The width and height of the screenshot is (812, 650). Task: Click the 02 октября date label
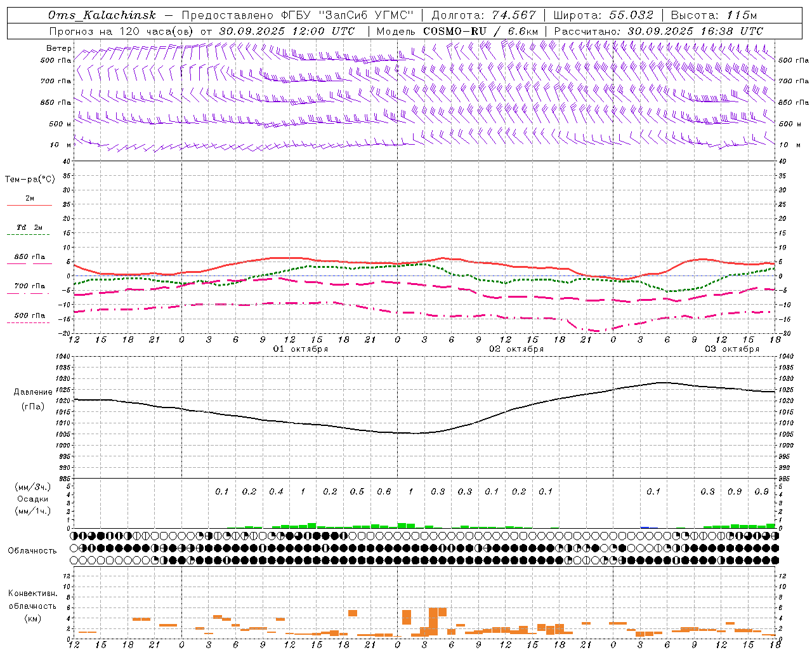click(x=516, y=349)
